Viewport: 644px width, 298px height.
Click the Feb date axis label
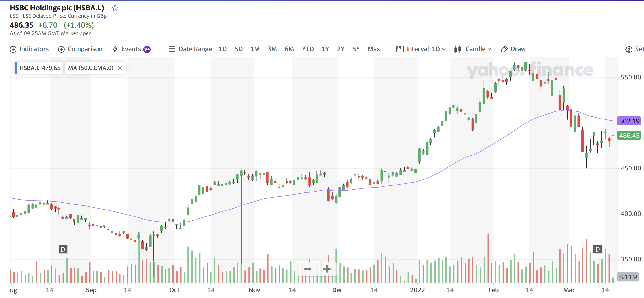point(493,290)
